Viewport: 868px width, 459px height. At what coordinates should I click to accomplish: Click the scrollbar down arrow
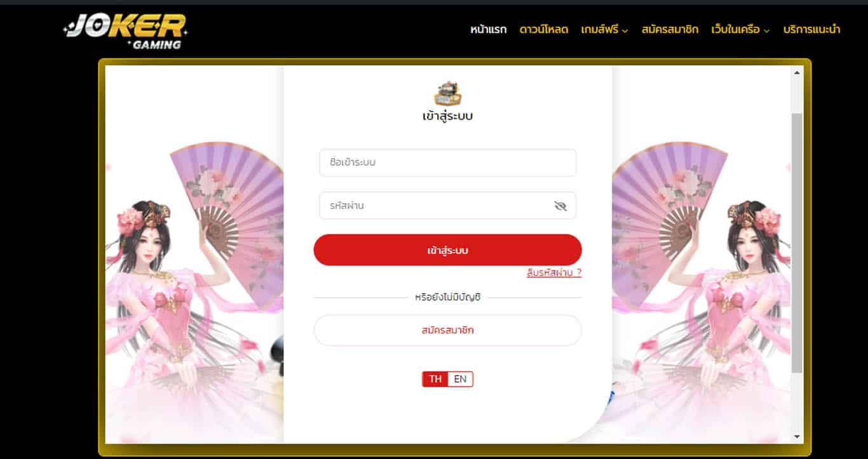(797, 437)
